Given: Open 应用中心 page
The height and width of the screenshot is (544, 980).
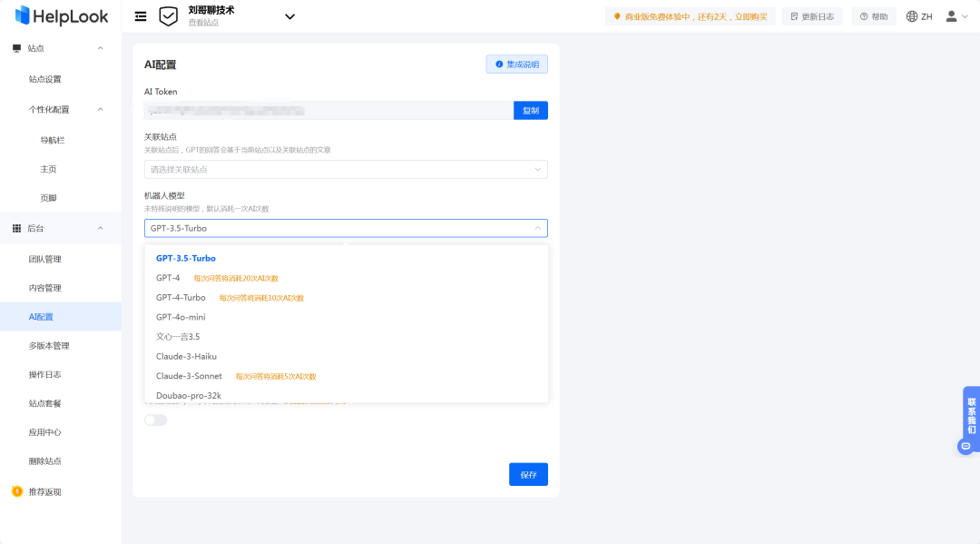Looking at the screenshot, I should coord(45,432).
